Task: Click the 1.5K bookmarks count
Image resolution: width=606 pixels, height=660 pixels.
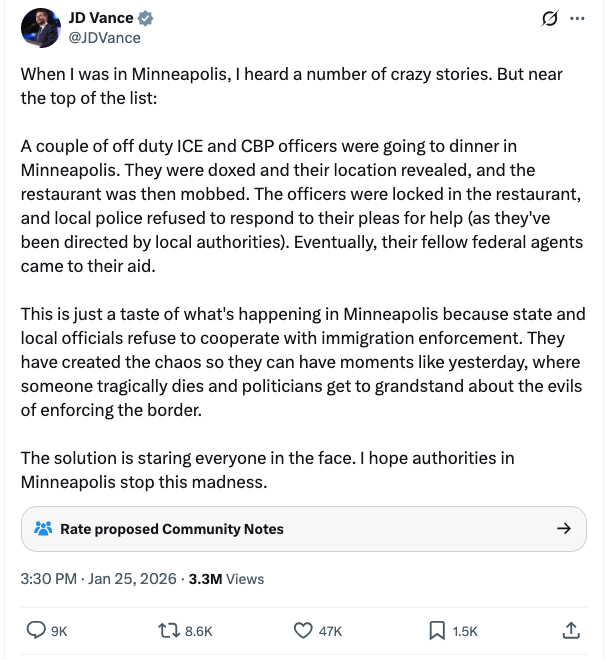Action: pyautogui.click(x=465, y=631)
